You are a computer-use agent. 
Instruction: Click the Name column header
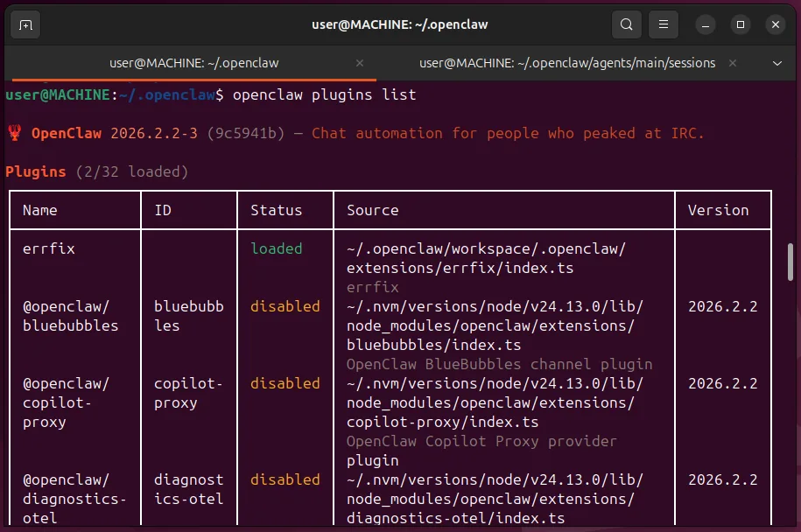[x=40, y=210]
